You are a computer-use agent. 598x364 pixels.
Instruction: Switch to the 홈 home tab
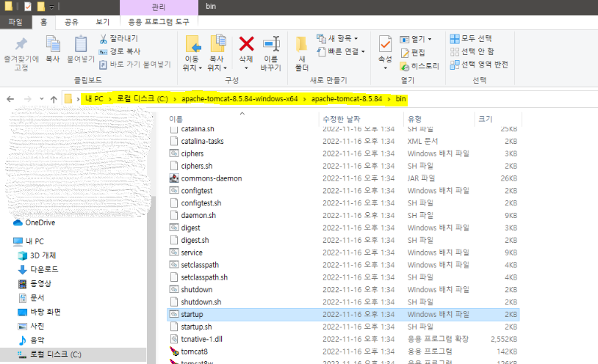(44, 22)
